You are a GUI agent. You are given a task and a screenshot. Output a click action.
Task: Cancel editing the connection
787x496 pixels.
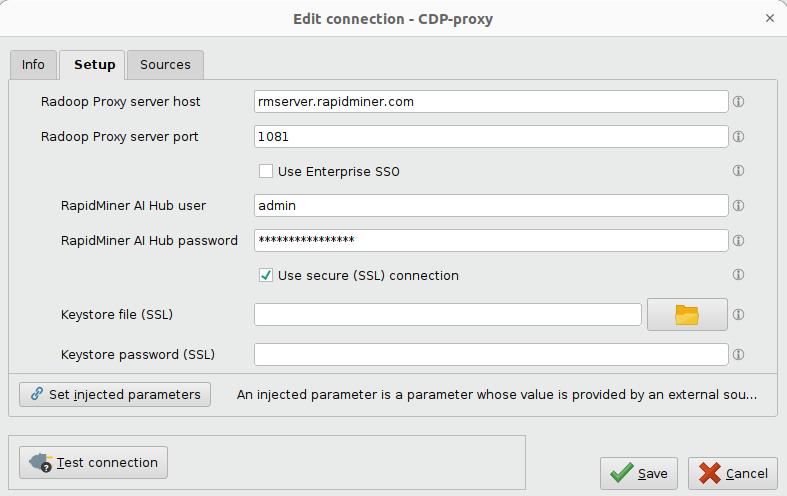(x=733, y=473)
